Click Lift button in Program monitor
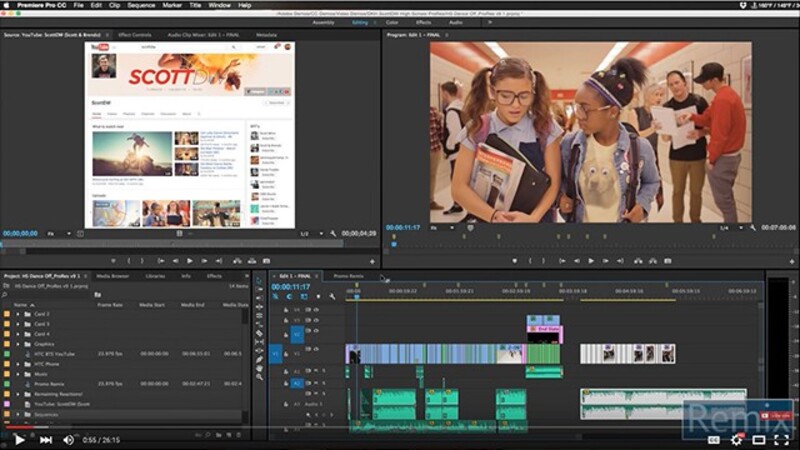 (x=638, y=261)
